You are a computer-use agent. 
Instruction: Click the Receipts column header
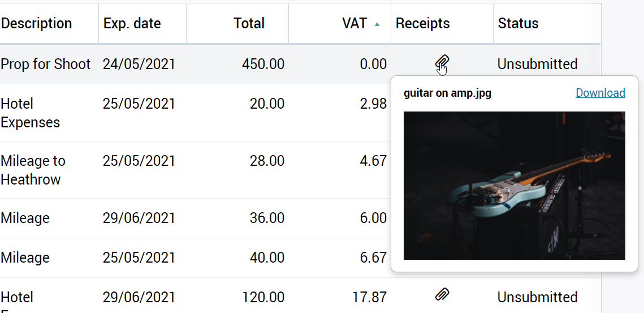point(422,23)
